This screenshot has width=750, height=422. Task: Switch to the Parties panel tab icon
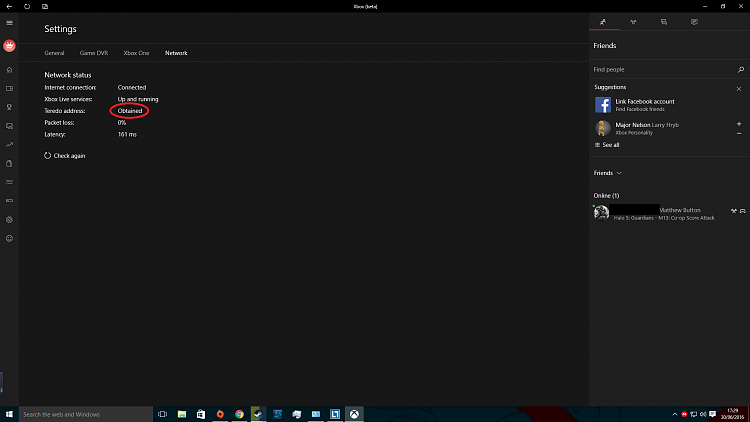633,22
